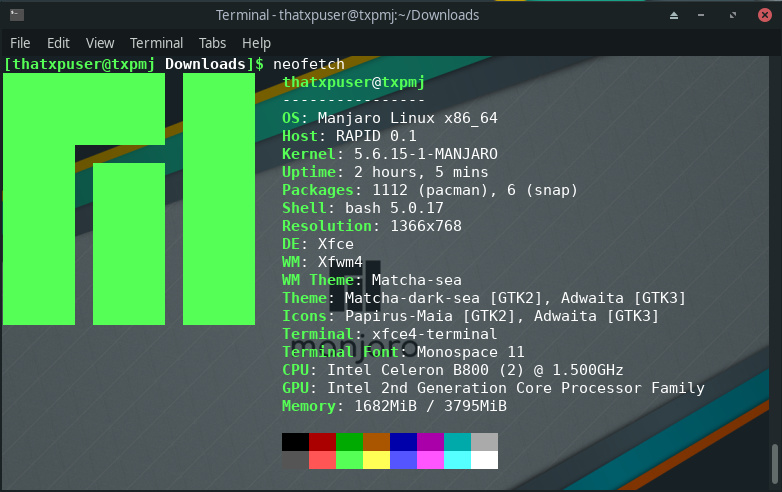Click the roll-up window arrow icon
This screenshot has height=492, width=782.
(x=674, y=15)
